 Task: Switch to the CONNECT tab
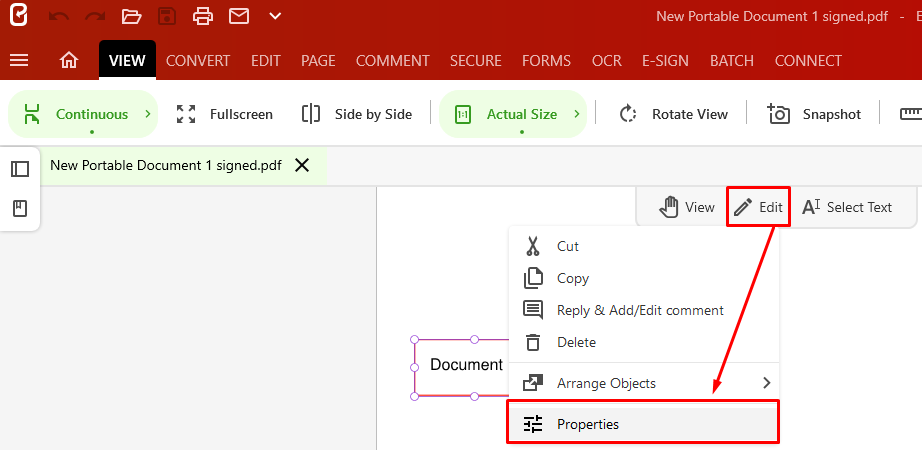point(808,61)
